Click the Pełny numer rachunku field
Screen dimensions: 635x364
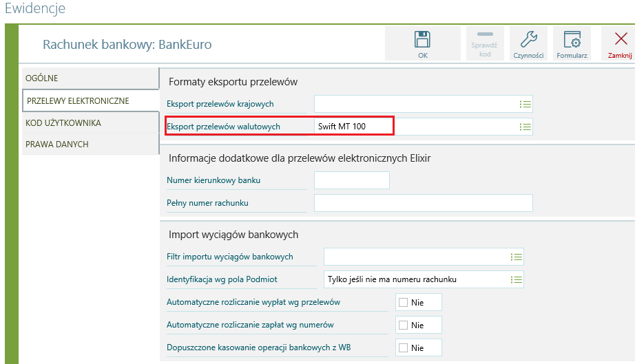coord(423,203)
